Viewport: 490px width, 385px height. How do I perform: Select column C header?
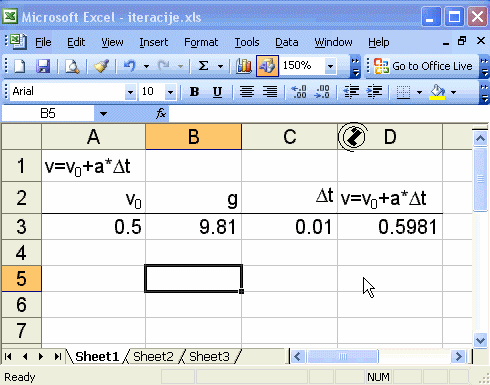(x=289, y=136)
